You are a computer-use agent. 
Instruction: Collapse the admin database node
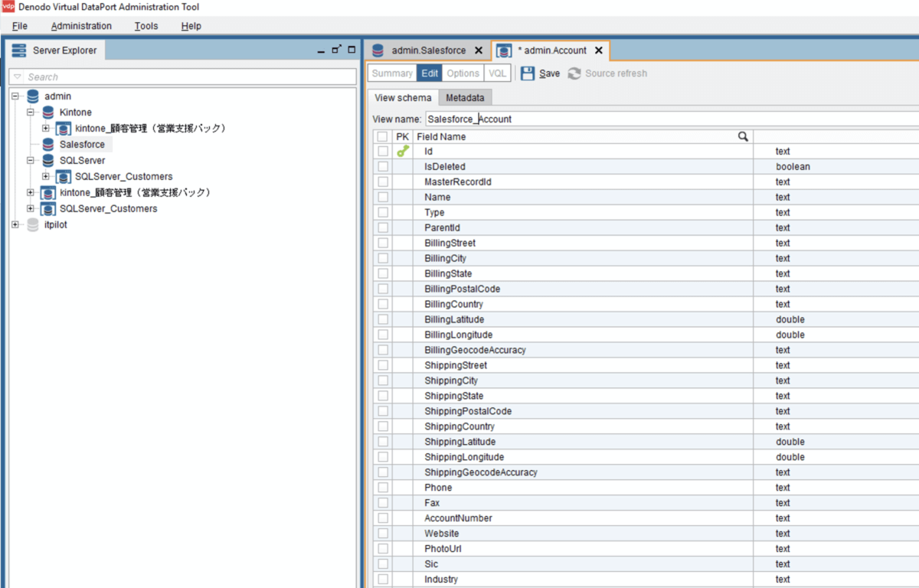coord(15,96)
